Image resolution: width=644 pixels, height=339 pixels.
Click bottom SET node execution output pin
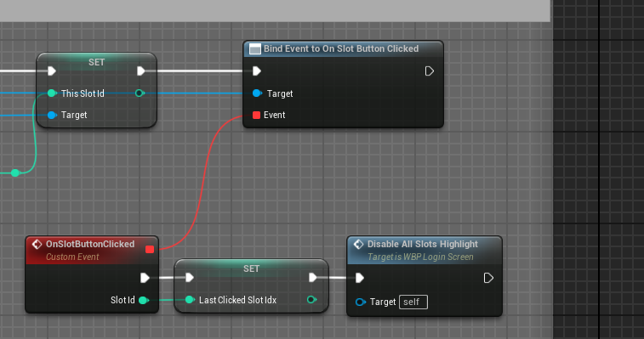click(312, 278)
